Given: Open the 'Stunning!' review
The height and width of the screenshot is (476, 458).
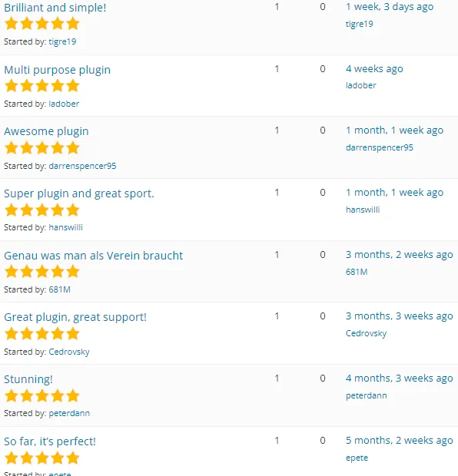Looking at the screenshot, I should [x=28, y=379].
